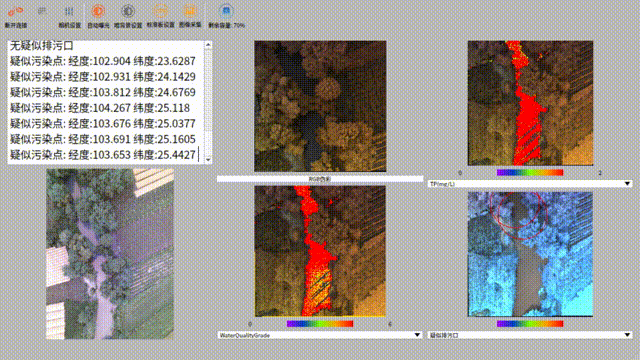The image size is (640, 360).
Task: Expand the WaterQualityGrade dropdown
Action: tap(320, 335)
